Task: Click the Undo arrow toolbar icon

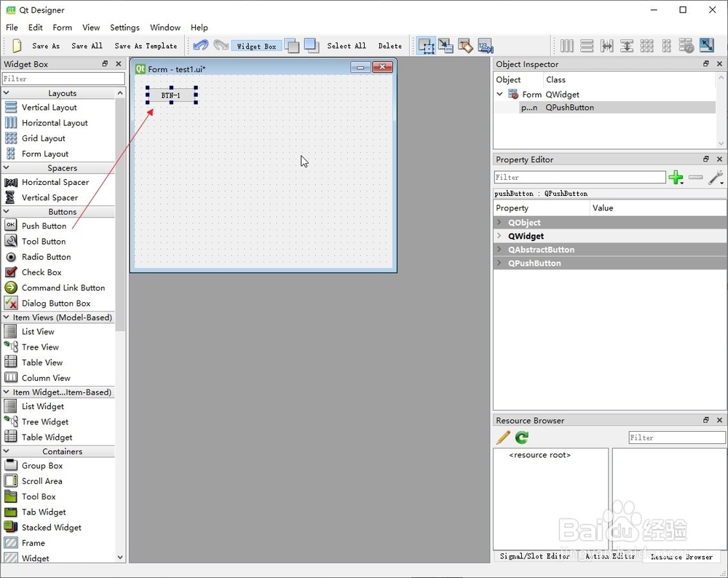Action: coord(201,45)
